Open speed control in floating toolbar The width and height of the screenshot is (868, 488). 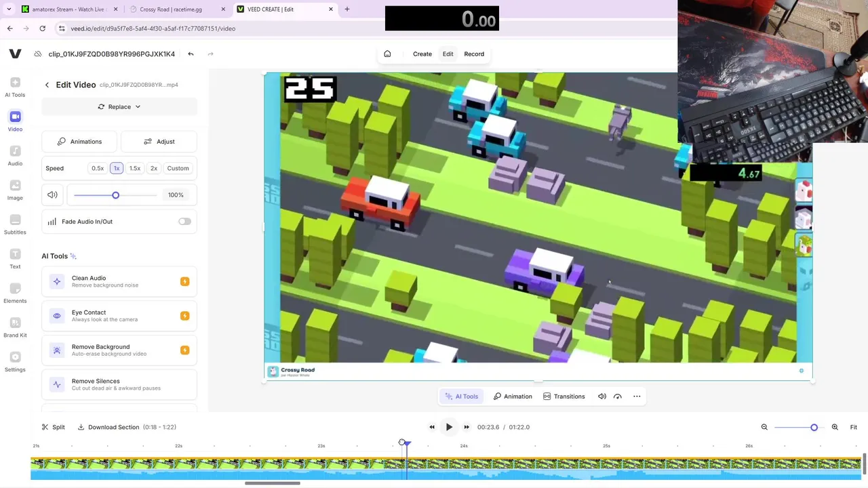pos(618,396)
